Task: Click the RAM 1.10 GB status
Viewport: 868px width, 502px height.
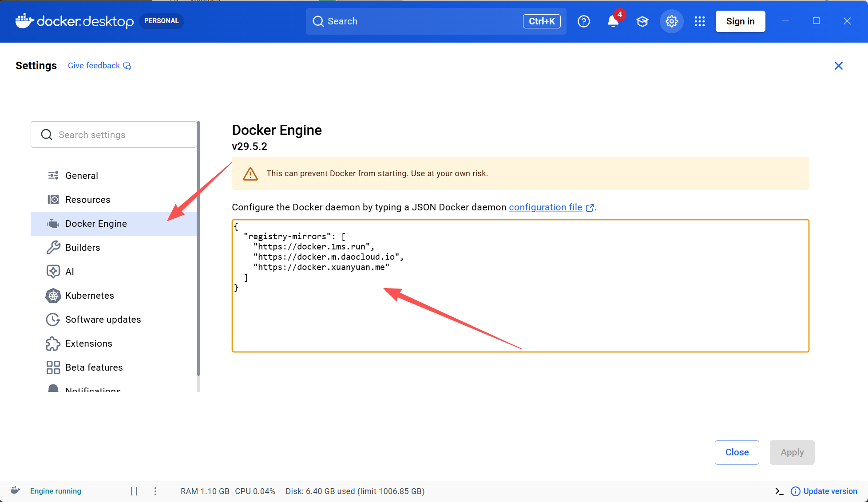Action: click(205, 491)
